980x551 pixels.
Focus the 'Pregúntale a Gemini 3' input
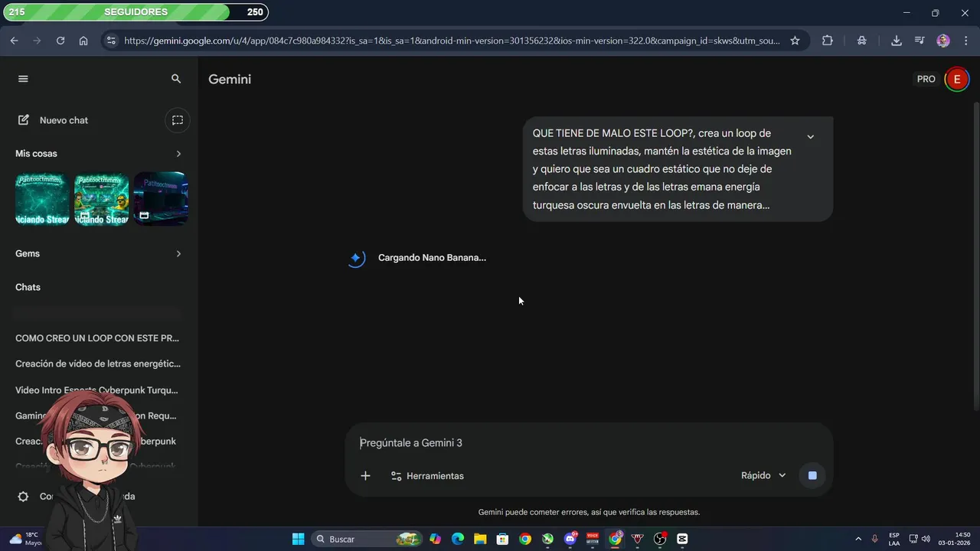tap(588, 442)
